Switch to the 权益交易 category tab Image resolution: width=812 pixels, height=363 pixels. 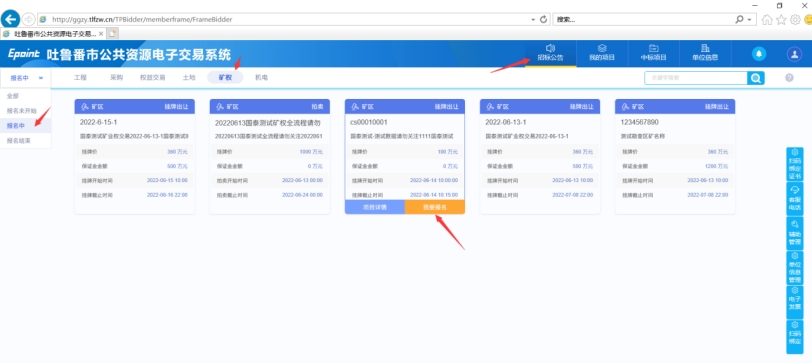point(153,78)
